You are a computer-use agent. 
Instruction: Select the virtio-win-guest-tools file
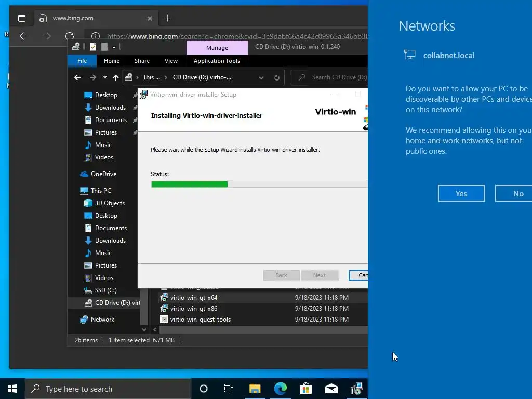point(200,320)
